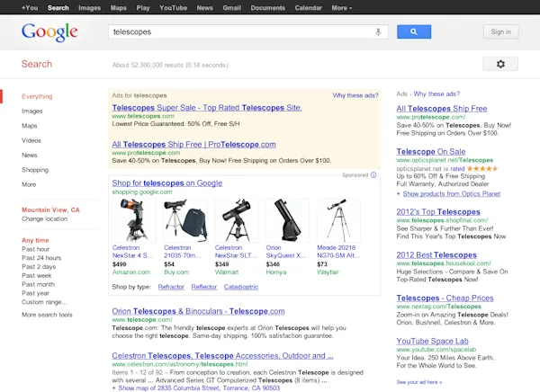Open the Orion SkyQuest product image

[x=288, y=220]
